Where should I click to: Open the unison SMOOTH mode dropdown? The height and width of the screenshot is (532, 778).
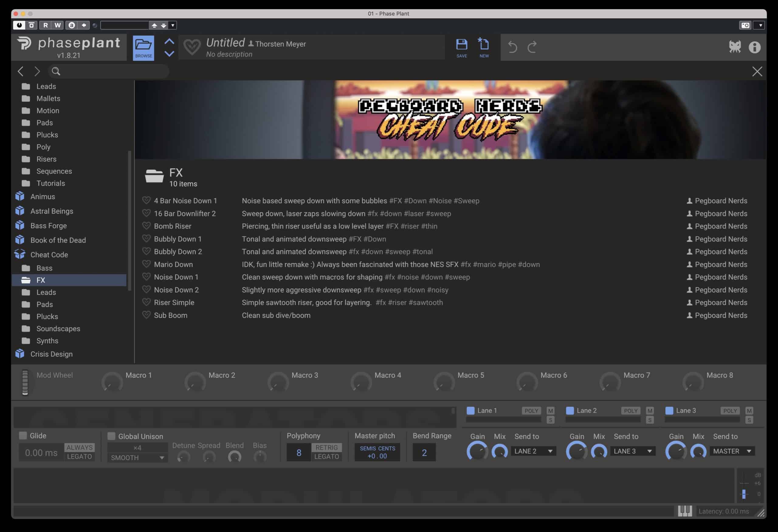(137, 457)
